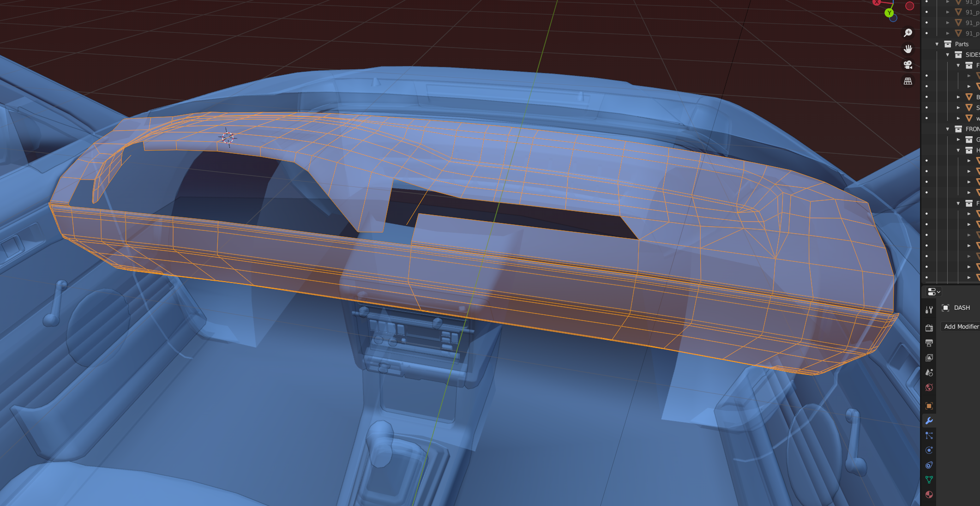Toggle the camera view icon
Screen dimensions: 980x506
[x=908, y=65]
